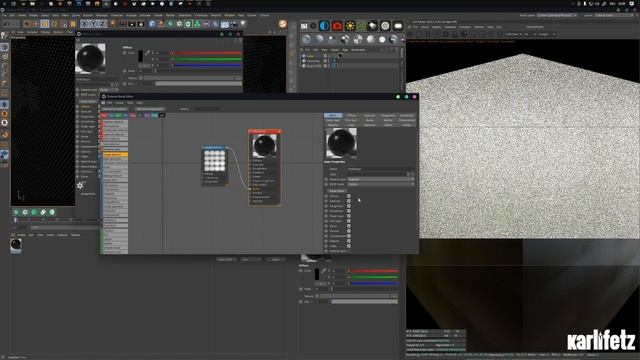The height and width of the screenshot is (360, 640).
Task: Click the white rectangle Octane icon
Action: [398, 26]
